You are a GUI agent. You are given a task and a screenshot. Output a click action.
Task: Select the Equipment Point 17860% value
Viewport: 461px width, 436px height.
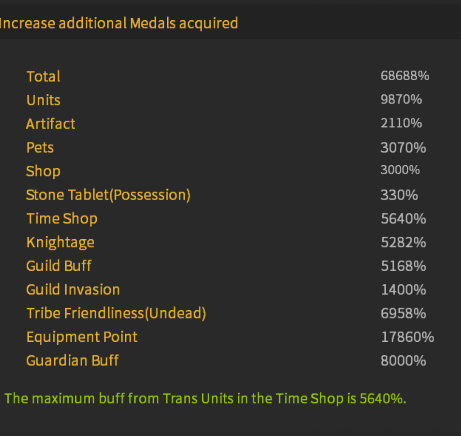coord(407,337)
